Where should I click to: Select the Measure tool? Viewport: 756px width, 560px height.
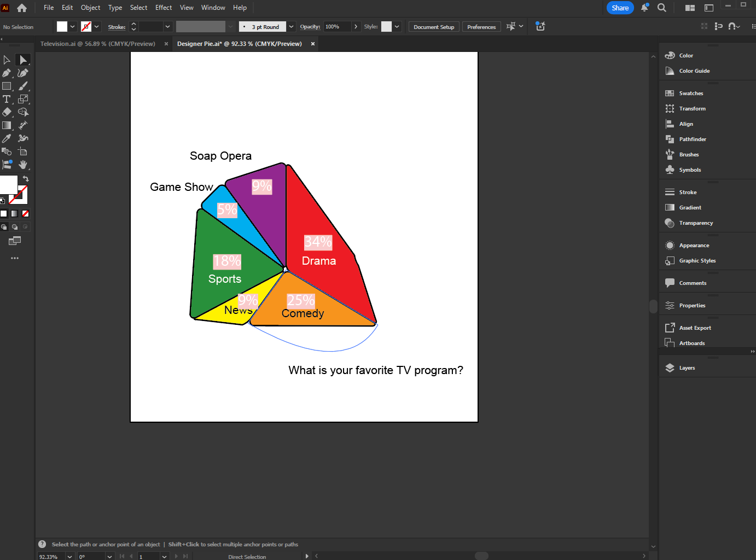pyautogui.click(x=23, y=125)
